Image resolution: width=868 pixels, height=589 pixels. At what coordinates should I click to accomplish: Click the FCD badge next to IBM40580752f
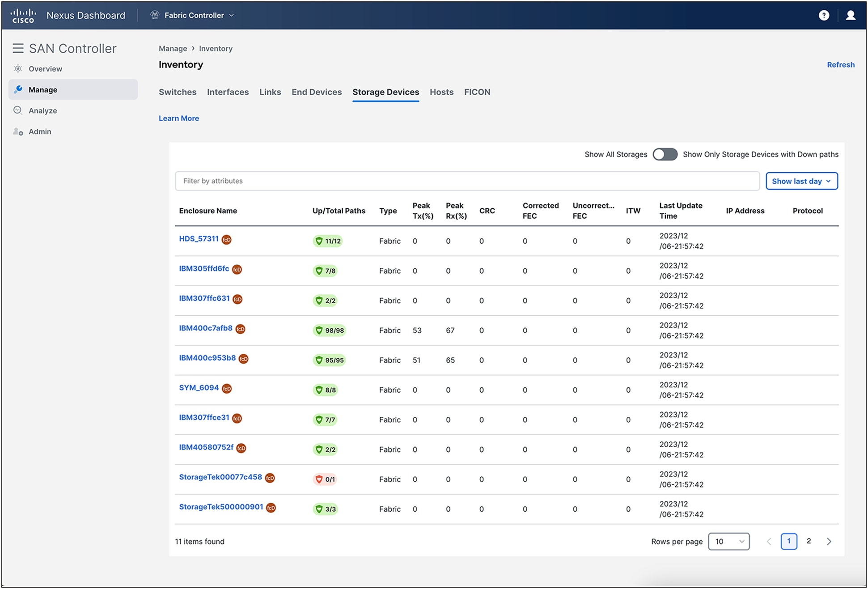click(241, 448)
